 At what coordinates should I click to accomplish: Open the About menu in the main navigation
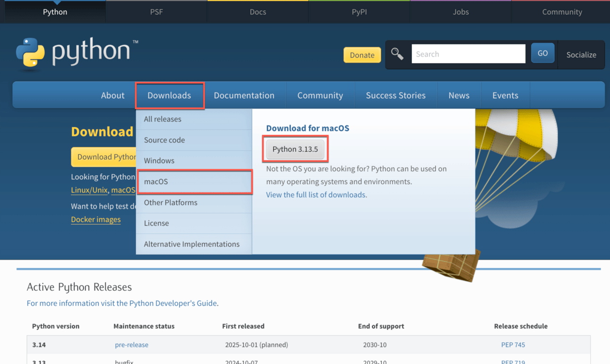point(113,95)
